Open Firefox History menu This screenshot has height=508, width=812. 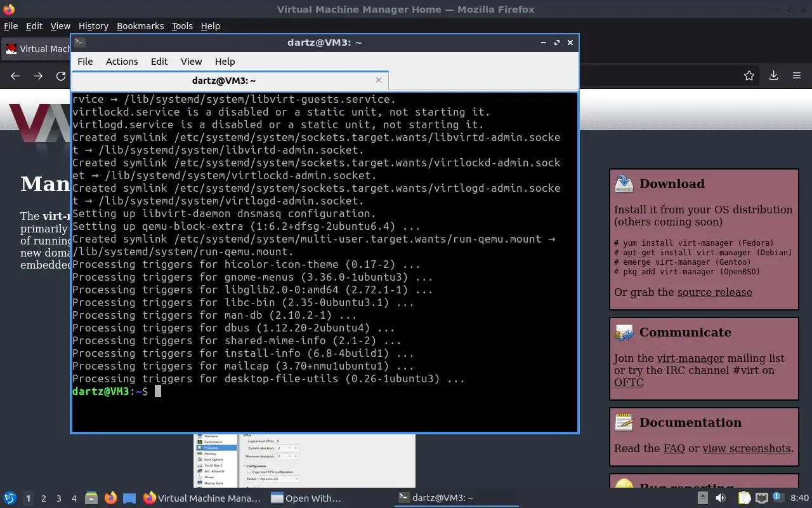(93, 26)
